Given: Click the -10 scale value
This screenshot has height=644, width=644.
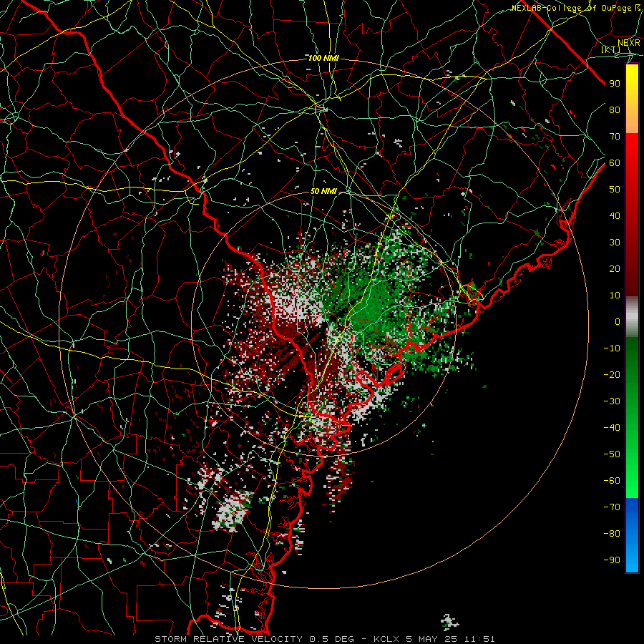Looking at the screenshot, I should click(612, 348).
